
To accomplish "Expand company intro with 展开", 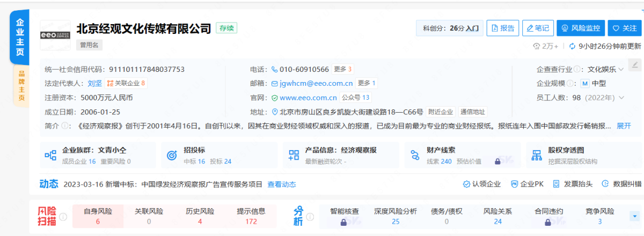I will [624, 126].
